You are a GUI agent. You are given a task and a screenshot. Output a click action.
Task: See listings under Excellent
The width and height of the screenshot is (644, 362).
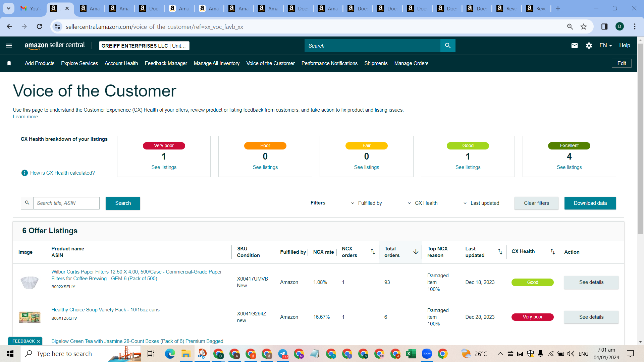pyautogui.click(x=569, y=167)
